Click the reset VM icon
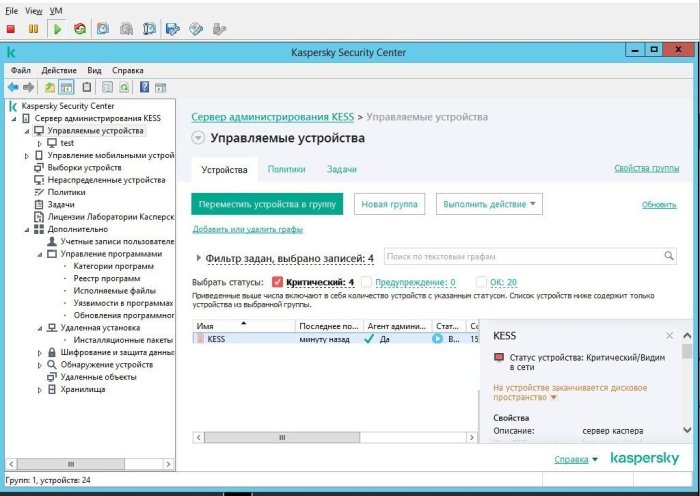The width and height of the screenshot is (700, 496). click(80, 29)
